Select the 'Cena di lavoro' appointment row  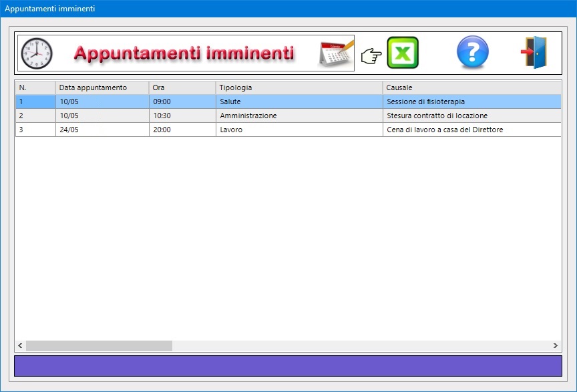pyautogui.click(x=444, y=130)
